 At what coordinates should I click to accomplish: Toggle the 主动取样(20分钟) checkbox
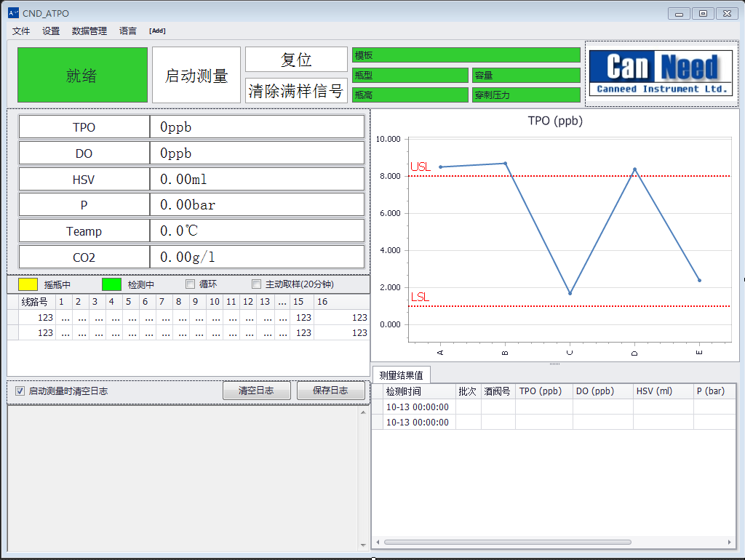tap(256, 284)
